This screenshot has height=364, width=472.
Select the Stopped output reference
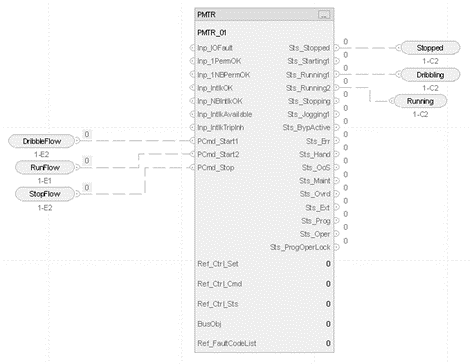tap(430, 48)
